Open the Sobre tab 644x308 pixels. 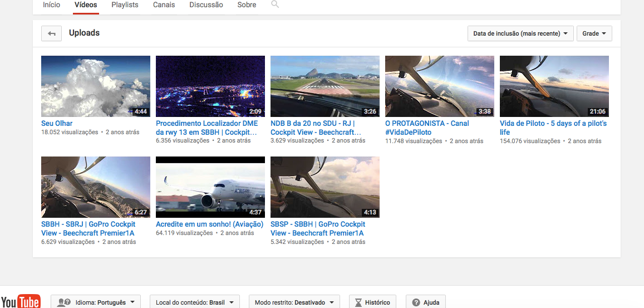[247, 5]
